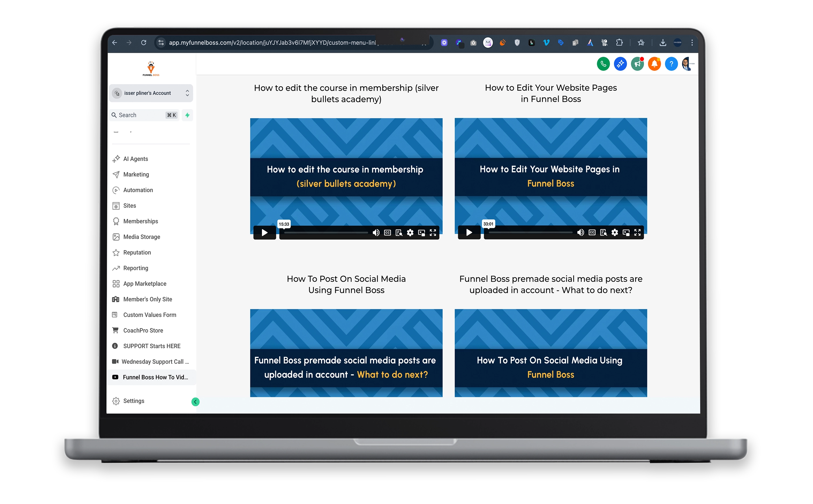The image size is (813, 504).
Task: Toggle captions on the 33:01 video
Action: (592, 232)
